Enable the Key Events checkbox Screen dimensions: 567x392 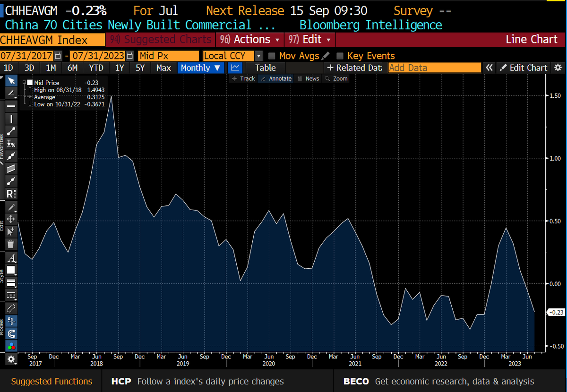[340, 56]
